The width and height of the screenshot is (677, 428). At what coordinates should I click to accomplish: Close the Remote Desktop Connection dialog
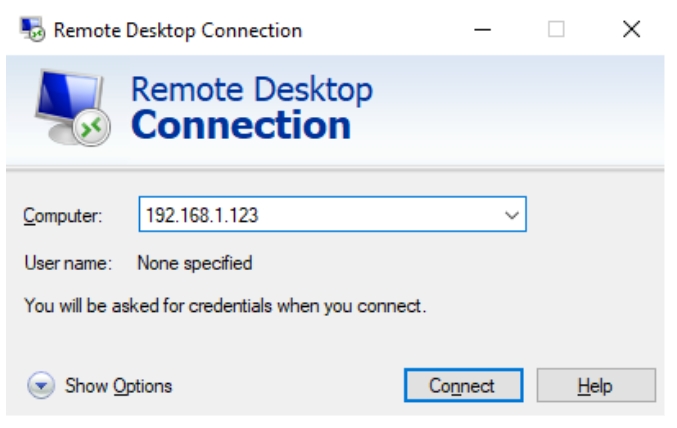pyautogui.click(x=631, y=30)
